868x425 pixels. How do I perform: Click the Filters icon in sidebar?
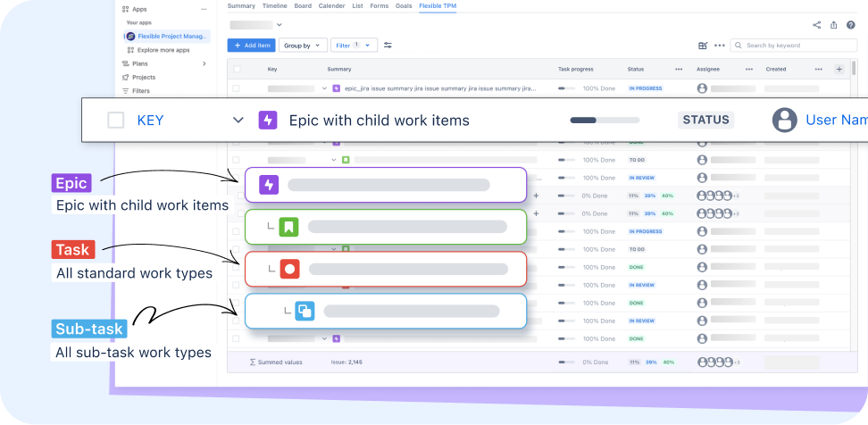(x=126, y=91)
